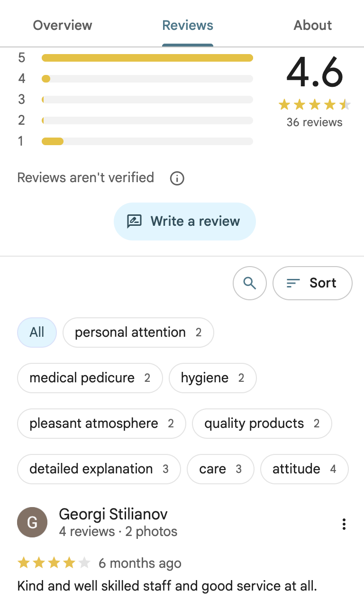
Task: Switch to the About tab
Action: coord(313,25)
